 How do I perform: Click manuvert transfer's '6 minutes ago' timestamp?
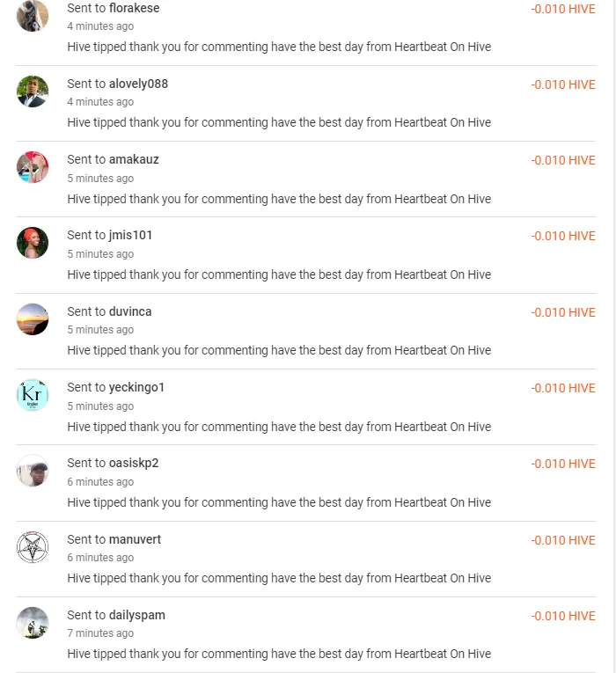pos(100,558)
